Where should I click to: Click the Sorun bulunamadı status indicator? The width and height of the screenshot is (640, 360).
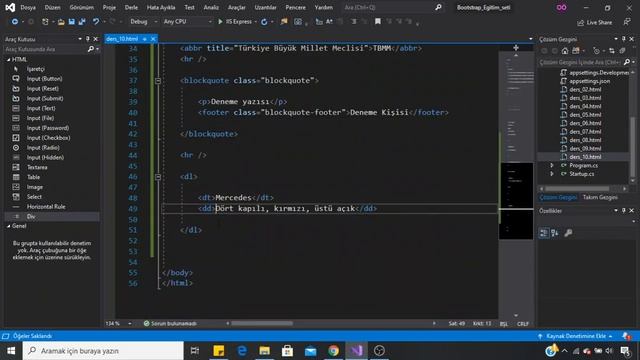point(170,323)
